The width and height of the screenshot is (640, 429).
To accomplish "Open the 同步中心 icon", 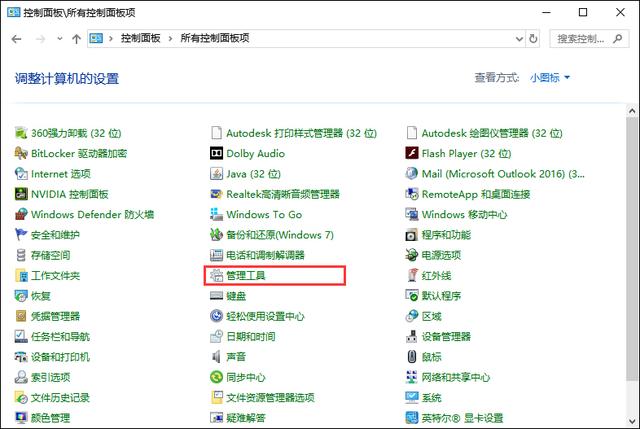I will (216, 377).
